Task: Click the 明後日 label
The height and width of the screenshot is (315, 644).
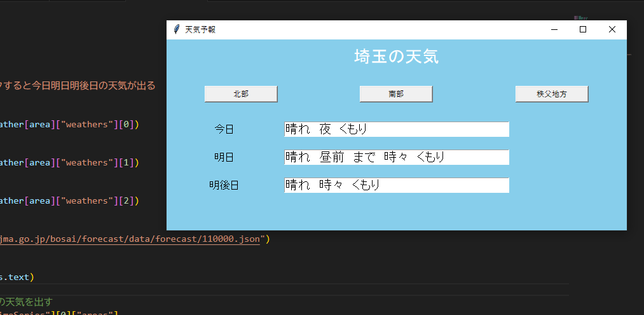Action: [224, 185]
